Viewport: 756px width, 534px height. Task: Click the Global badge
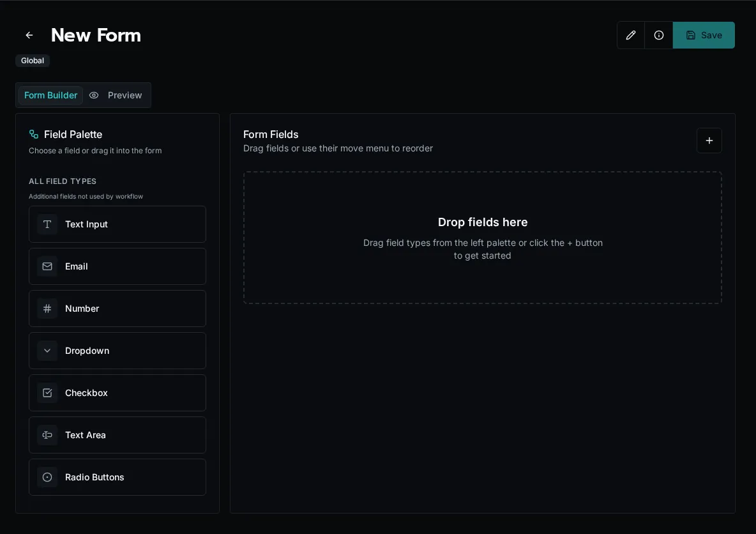(33, 61)
